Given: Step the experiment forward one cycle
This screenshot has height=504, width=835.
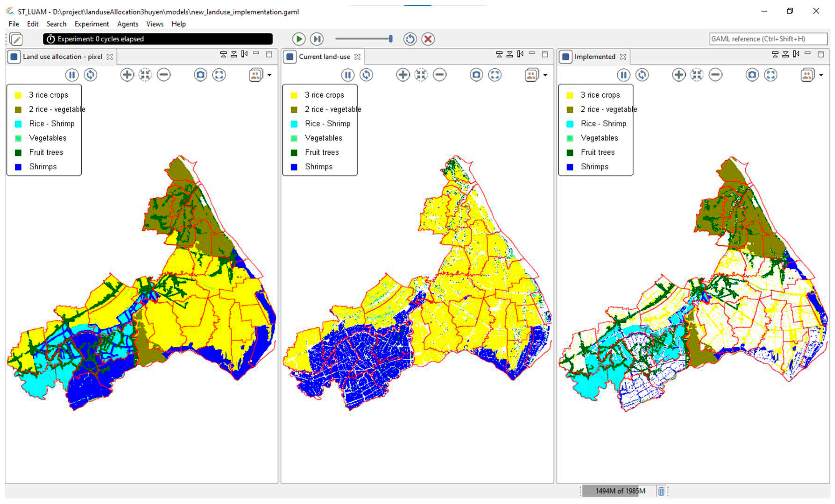Looking at the screenshot, I should tap(317, 39).
